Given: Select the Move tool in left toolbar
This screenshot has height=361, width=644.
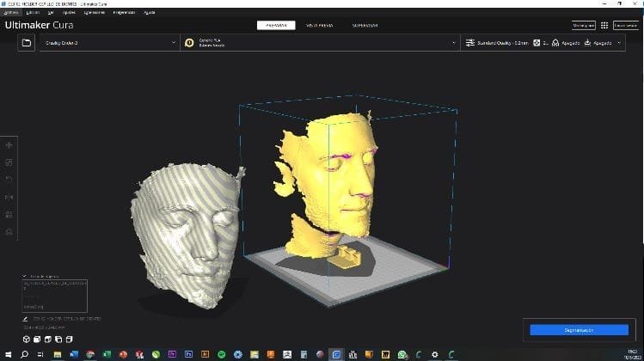Looking at the screenshot, I should coord(9,145).
